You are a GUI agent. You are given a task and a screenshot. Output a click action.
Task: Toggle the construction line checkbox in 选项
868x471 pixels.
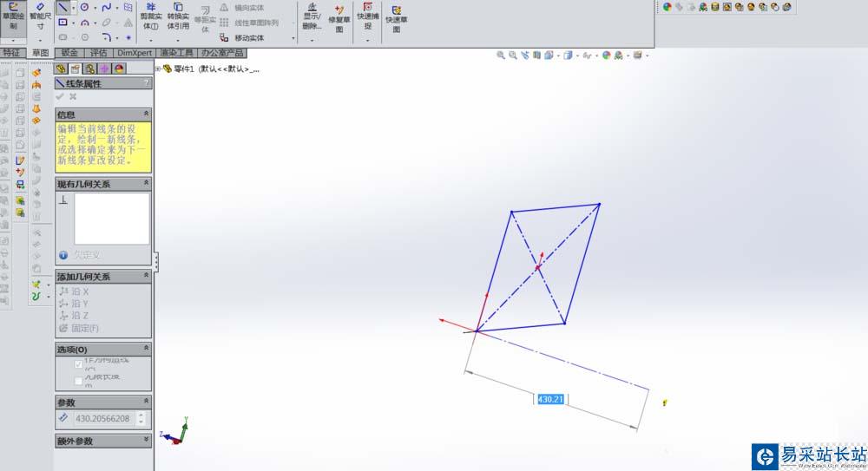(78, 363)
